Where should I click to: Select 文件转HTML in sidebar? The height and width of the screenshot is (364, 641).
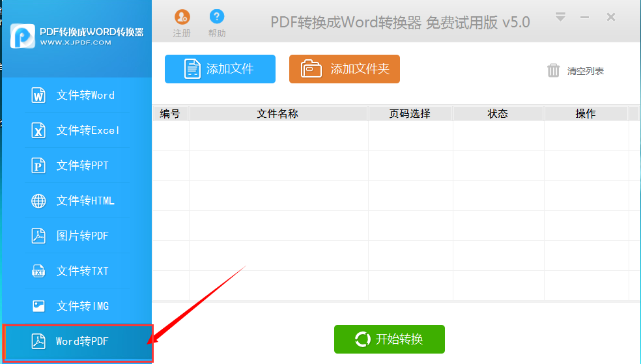click(77, 201)
